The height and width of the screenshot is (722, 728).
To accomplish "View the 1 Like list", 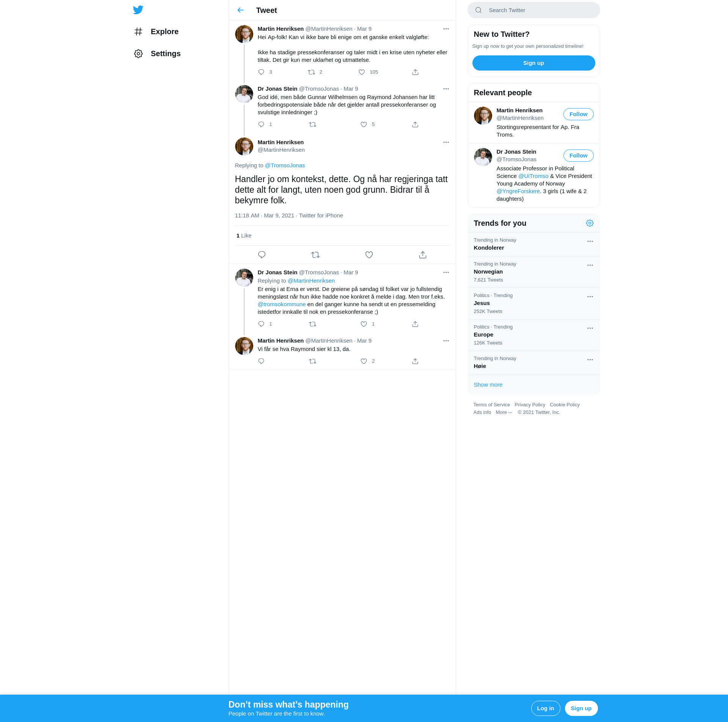I will 244,236.
